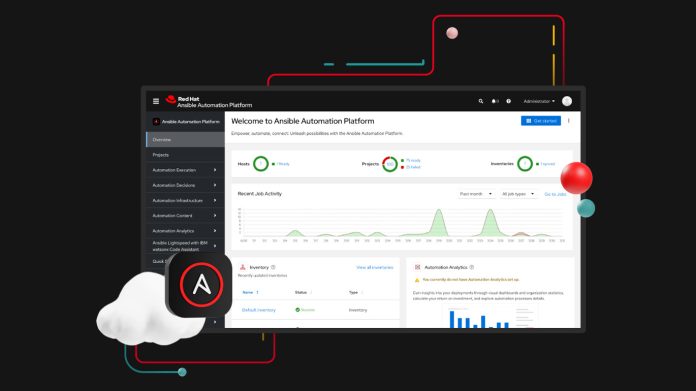Click the Welcome to Ansible Automation Platform heading
This screenshot has width=696, height=391.
(303, 121)
